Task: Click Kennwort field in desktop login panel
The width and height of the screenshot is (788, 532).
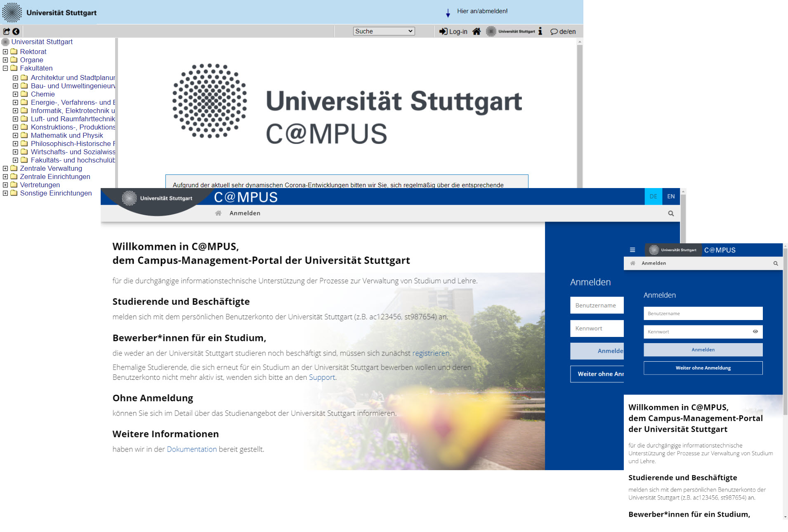Action: pyautogui.click(x=597, y=328)
